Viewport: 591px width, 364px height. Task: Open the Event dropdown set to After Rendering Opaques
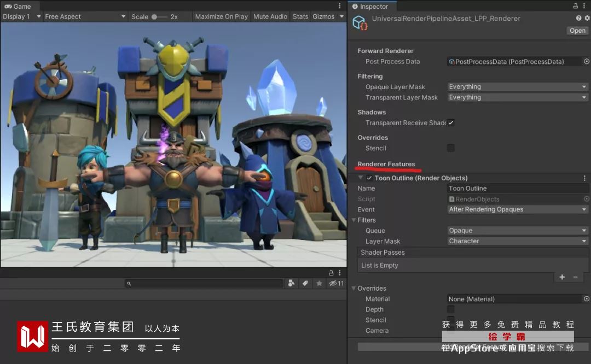click(x=518, y=209)
